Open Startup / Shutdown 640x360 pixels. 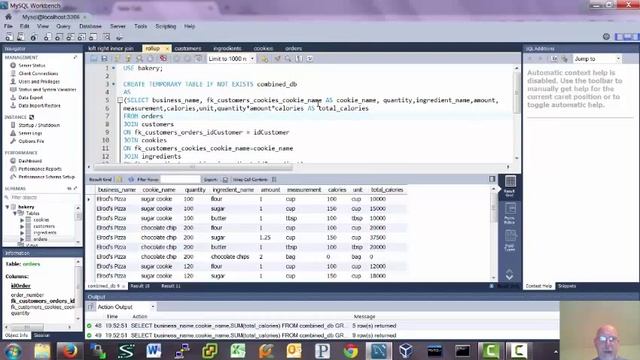(39, 125)
